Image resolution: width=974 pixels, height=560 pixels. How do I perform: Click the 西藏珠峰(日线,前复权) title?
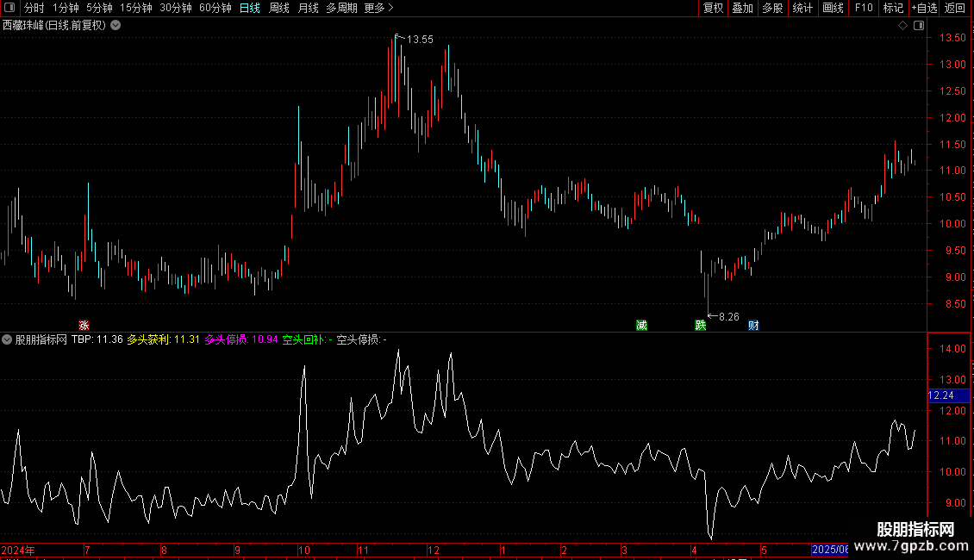54,26
